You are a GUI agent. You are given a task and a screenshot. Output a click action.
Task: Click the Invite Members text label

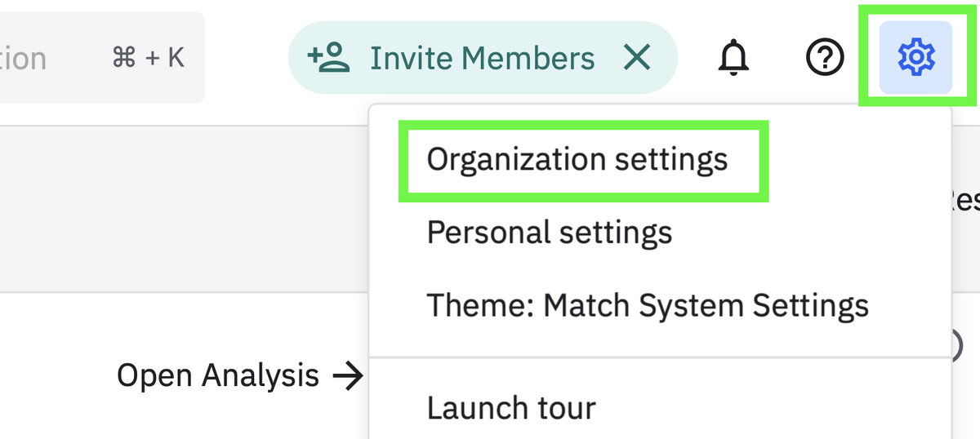[x=483, y=58]
